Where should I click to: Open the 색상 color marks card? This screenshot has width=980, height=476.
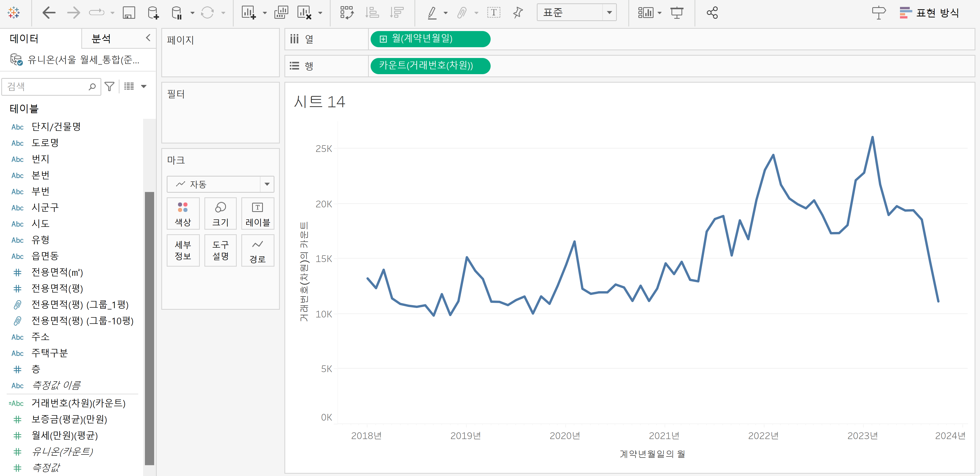(x=183, y=214)
